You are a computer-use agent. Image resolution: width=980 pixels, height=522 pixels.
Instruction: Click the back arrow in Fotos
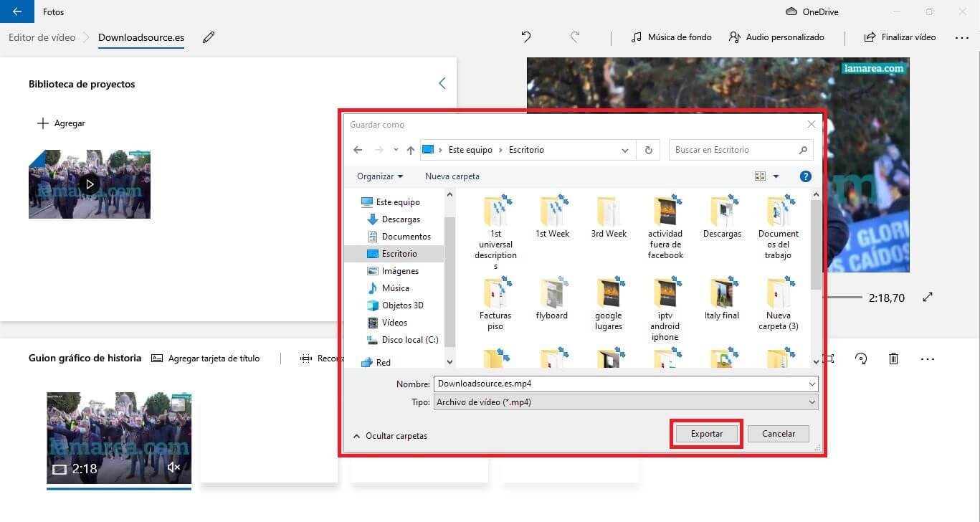pyautogui.click(x=17, y=11)
